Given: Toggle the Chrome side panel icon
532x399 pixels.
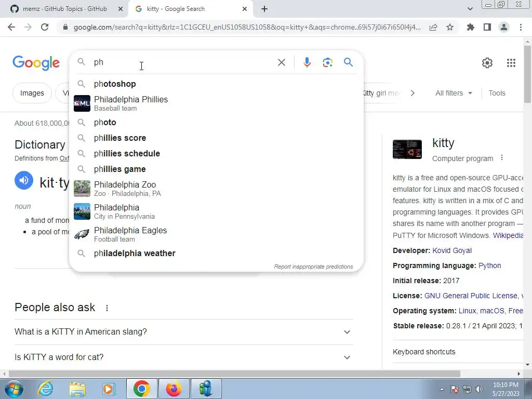Looking at the screenshot, I should tap(487, 27).
